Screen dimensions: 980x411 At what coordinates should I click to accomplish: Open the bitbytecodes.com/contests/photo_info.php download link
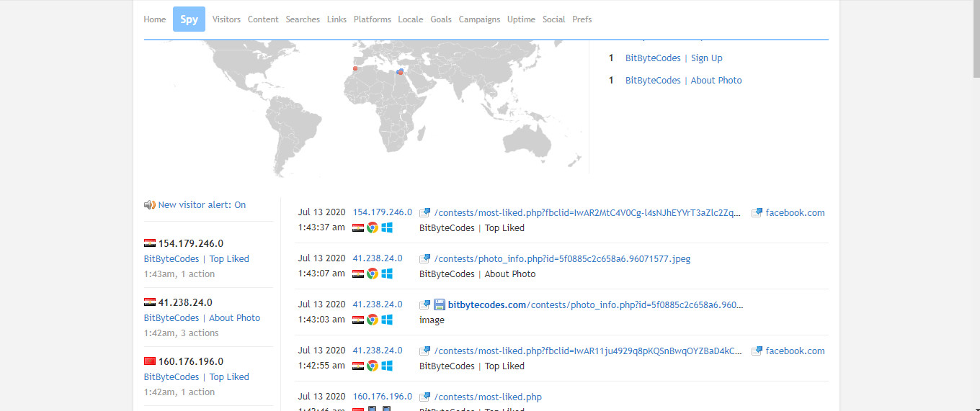click(x=595, y=305)
